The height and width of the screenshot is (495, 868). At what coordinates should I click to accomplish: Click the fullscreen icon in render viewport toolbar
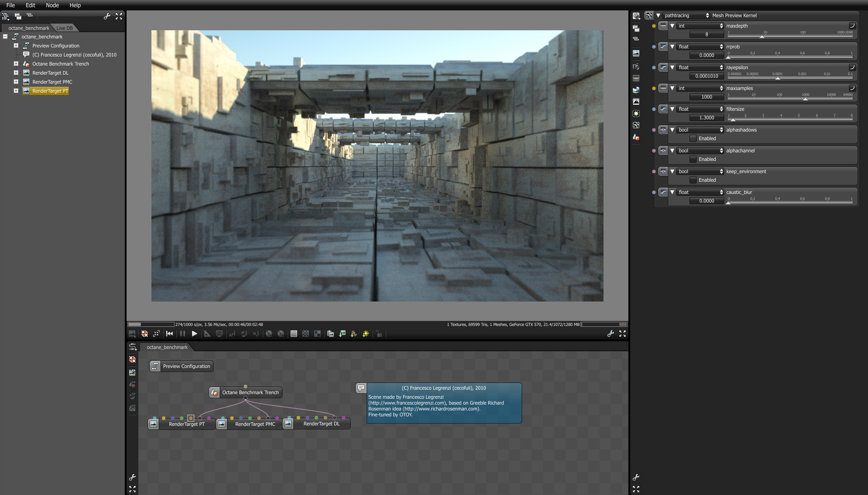coord(623,334)
